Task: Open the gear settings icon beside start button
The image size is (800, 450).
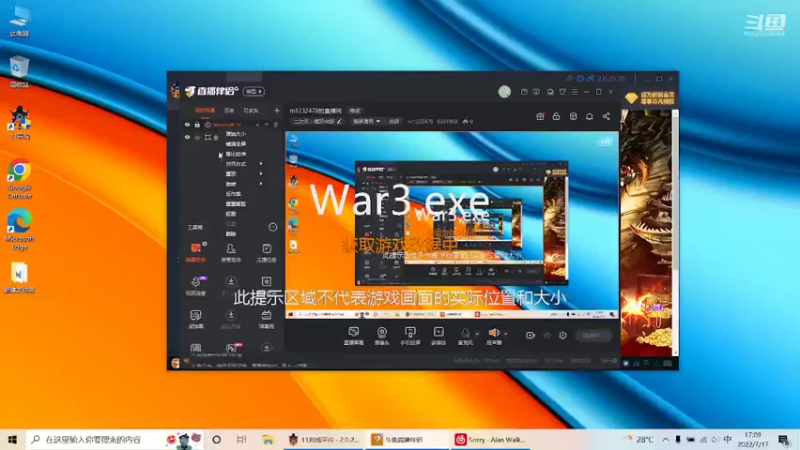Action: coord(563,335)
